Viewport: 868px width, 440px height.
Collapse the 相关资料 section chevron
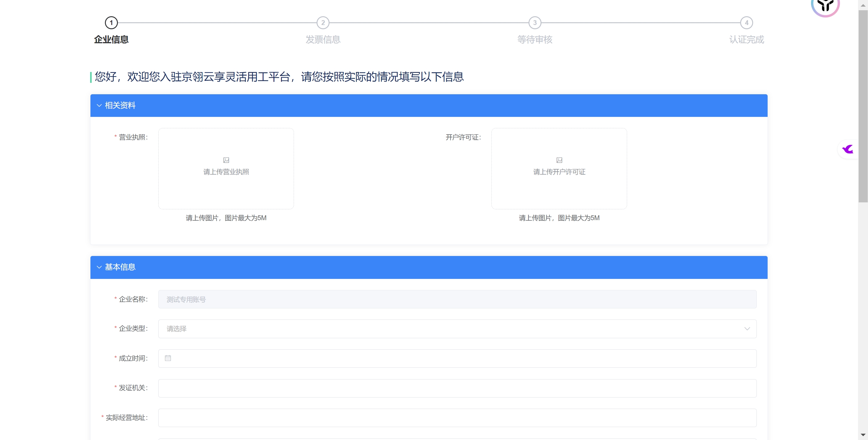tap(99, 105)
